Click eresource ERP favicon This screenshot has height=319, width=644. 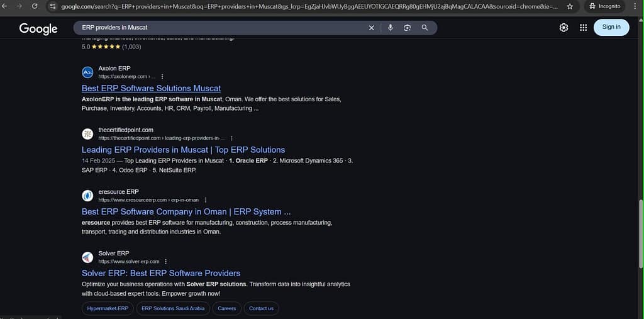click(87, 196)
